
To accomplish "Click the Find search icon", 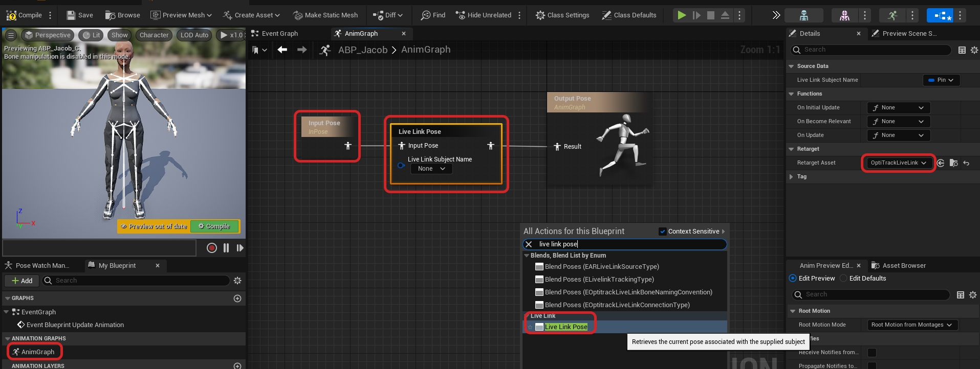I will [426, 15].
